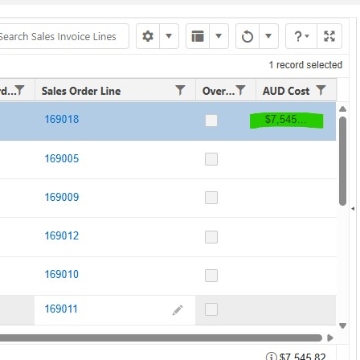The height and width of the screenshot is (360, 360).
Task: Open the help question mark menu
Action: pos(302,36)
